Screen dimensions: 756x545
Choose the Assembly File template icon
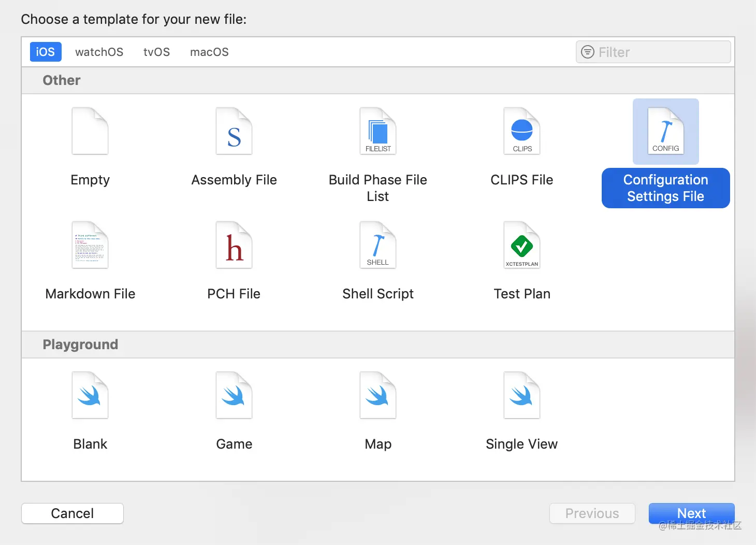(x=234, y=131)
